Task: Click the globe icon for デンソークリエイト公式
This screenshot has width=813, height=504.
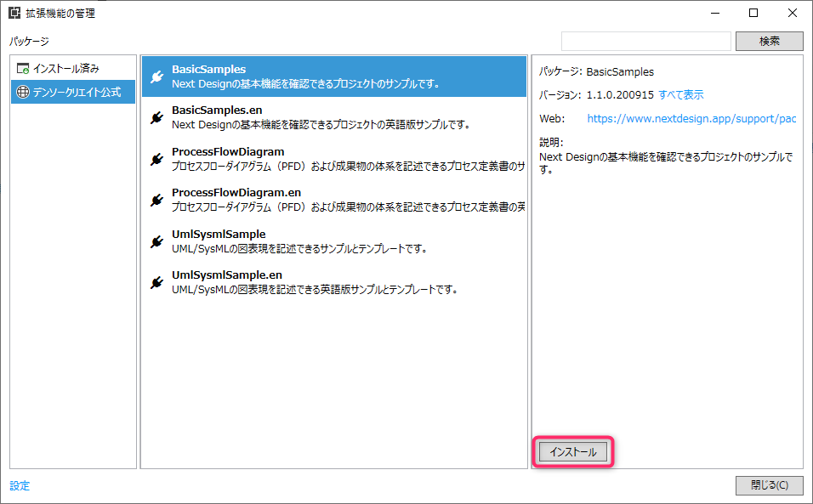Action: (23, 92)
